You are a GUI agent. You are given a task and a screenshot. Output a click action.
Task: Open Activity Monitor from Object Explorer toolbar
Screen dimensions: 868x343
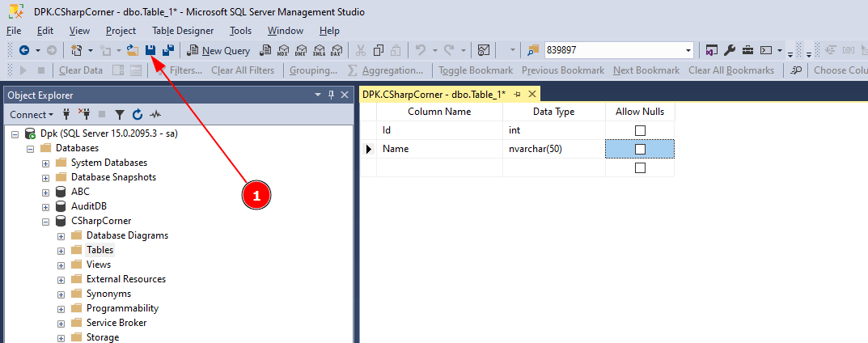pos(155,115)
